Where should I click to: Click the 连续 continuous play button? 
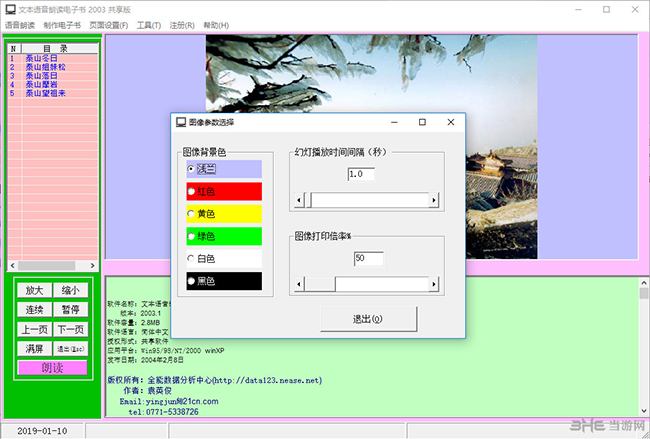[x=34, y=310]
